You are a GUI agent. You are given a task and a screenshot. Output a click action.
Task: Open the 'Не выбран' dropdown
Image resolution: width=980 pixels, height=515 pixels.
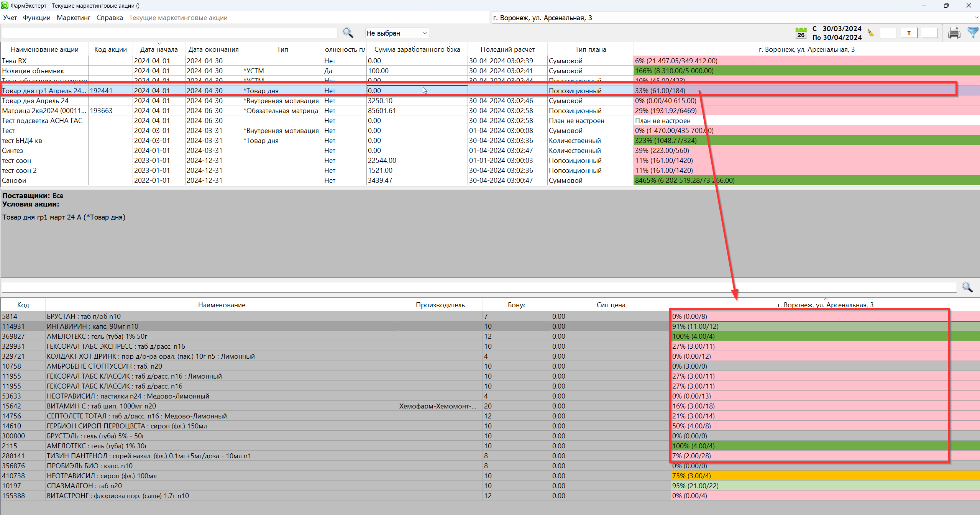coord(397,33)
